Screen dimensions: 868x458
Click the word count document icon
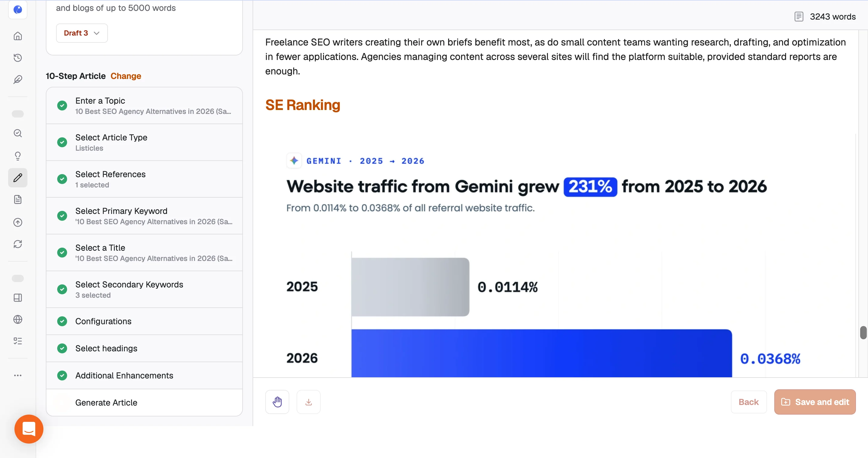(799, 17)
